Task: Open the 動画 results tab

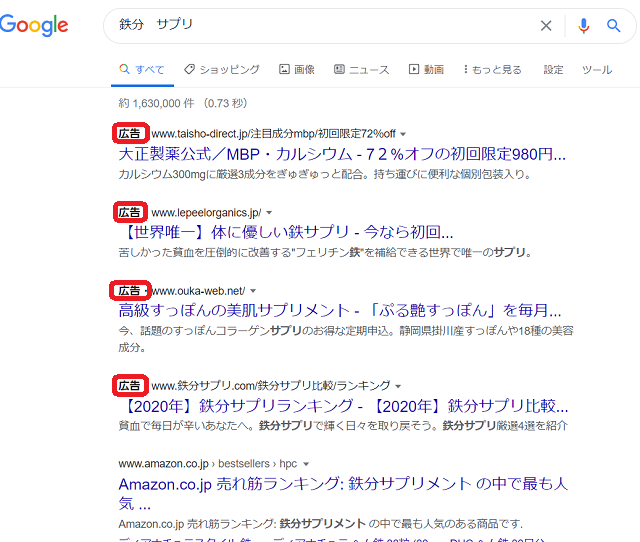Action: click(x=426, y=70)
